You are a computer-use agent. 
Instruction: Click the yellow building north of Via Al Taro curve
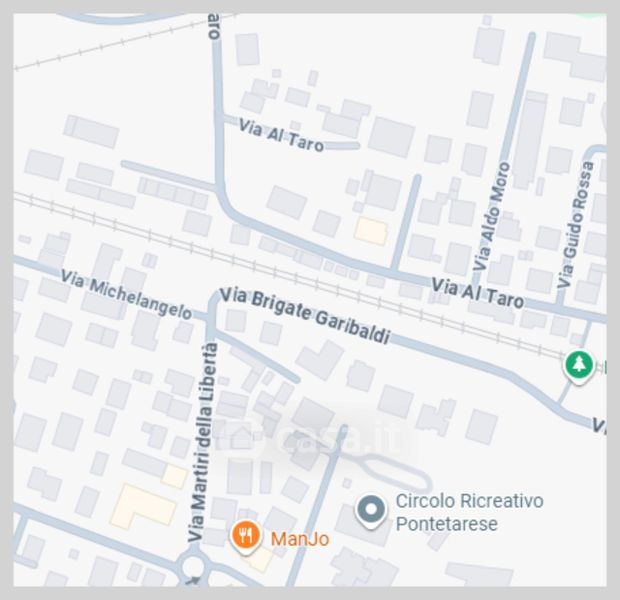[370, 231]
